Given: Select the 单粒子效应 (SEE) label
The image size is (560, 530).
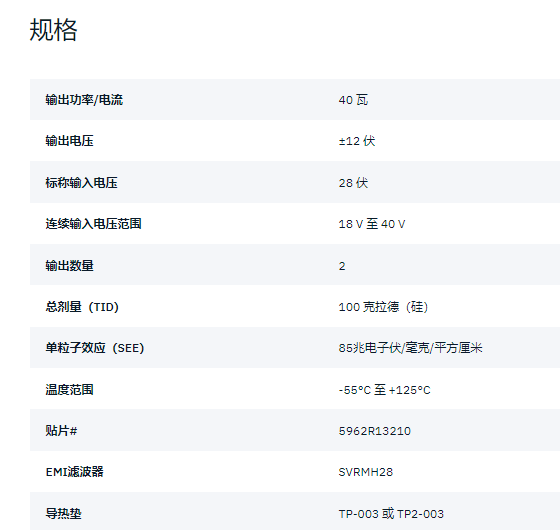Looking at the screenshot, I should [95, 348].
